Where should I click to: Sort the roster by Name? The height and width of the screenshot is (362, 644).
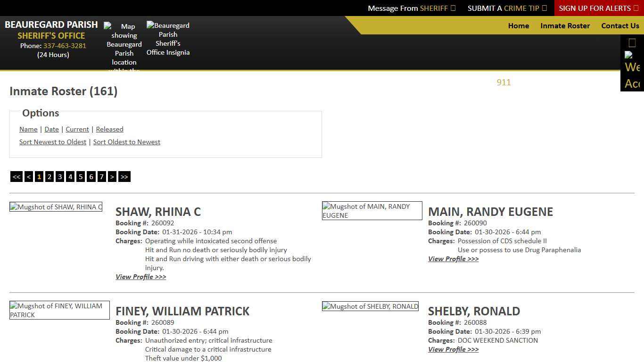[x=28, y=129]
